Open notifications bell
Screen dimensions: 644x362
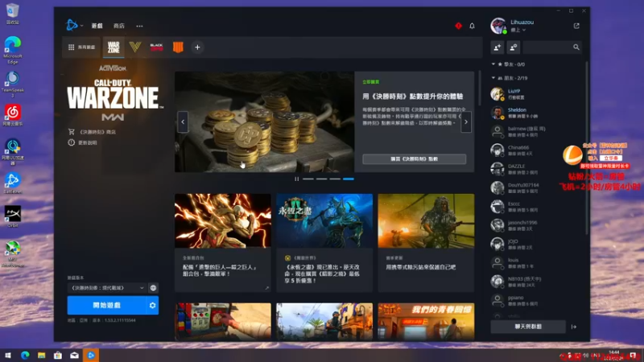click(x=472, y=26)
